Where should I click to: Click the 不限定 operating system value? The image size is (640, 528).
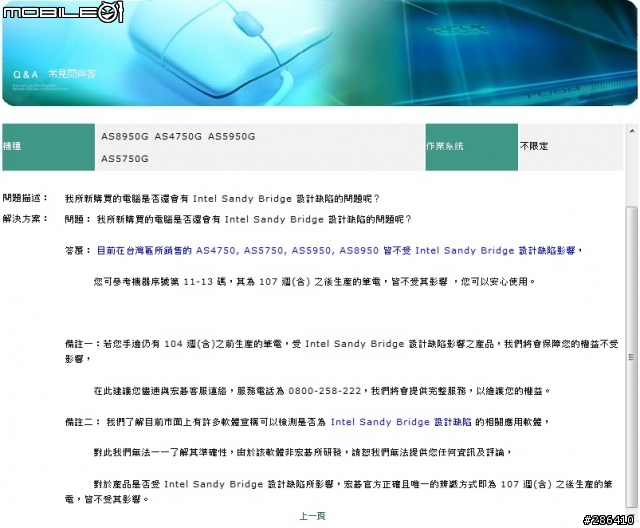pyautogui.click(x=534, y=146)
